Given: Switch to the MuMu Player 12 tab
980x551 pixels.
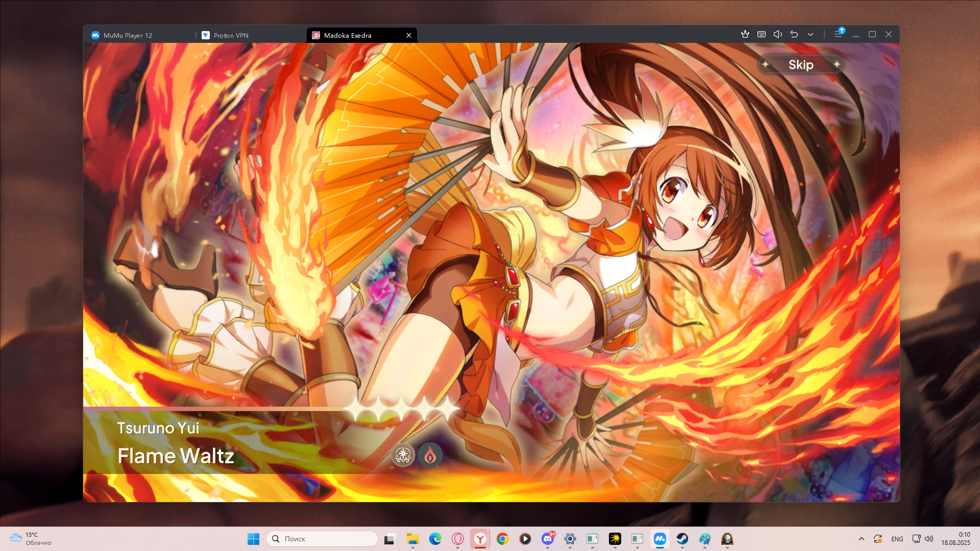Looking at the screenshot, I should pyautogui.click(x=128, y=35).
